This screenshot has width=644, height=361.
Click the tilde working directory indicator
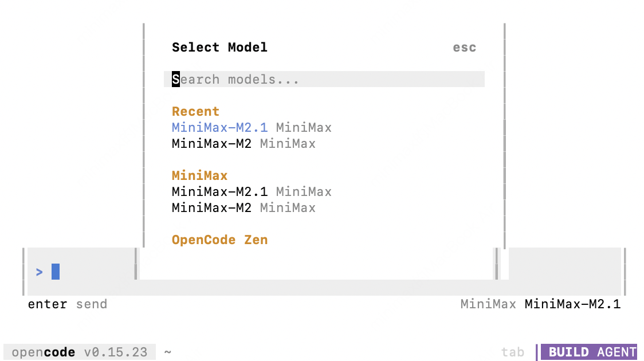click(168, 352)
